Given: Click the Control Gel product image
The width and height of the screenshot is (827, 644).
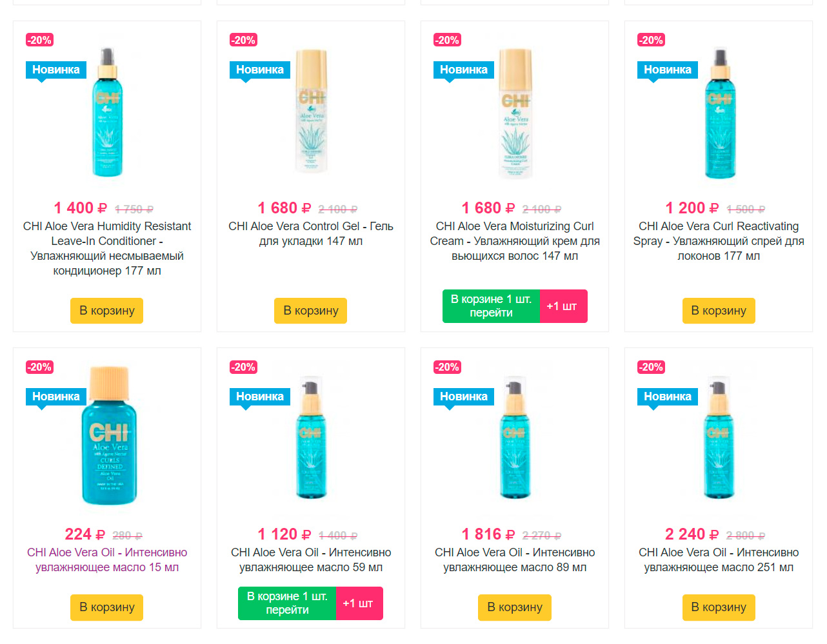Looking at the screenshot, I should coord(312,111).
